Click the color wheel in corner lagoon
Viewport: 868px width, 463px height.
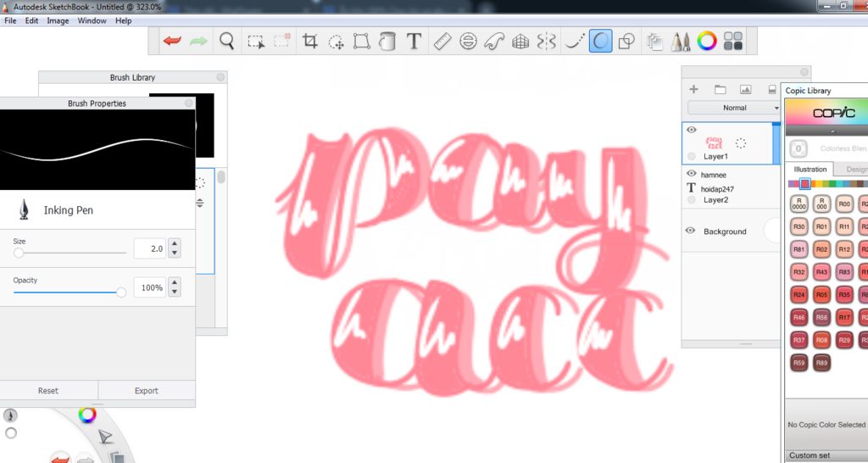[x=87, y=415]
